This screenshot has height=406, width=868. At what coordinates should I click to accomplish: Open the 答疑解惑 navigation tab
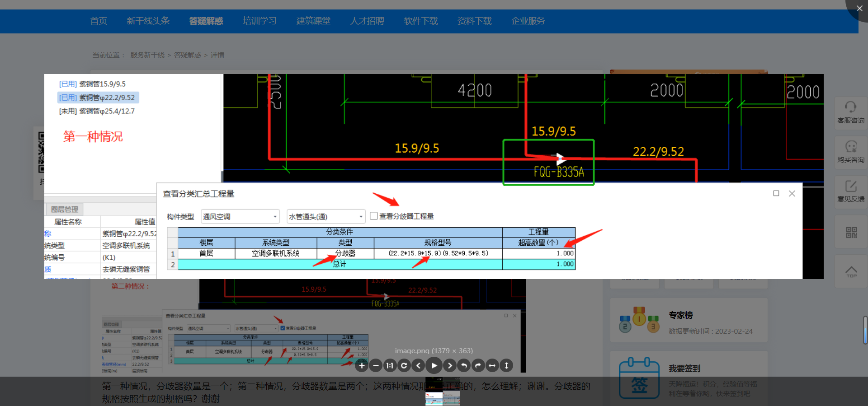206,21
